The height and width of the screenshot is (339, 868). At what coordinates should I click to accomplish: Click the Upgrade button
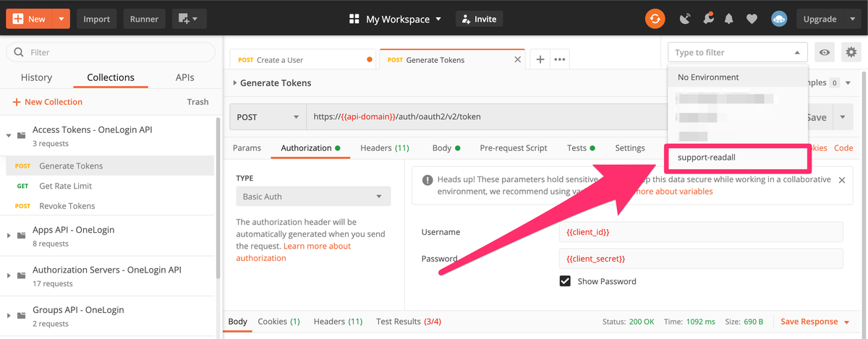[820, 20]
